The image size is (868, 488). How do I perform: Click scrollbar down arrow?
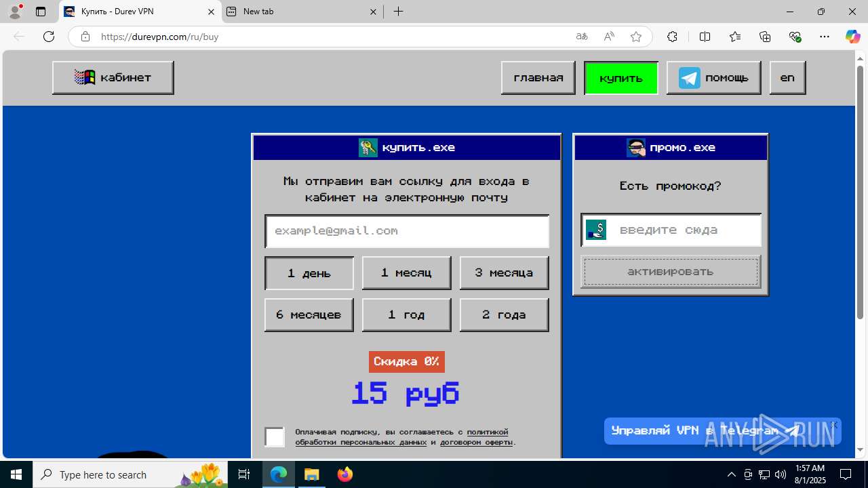pyautogui.click(x=861, y=449)
